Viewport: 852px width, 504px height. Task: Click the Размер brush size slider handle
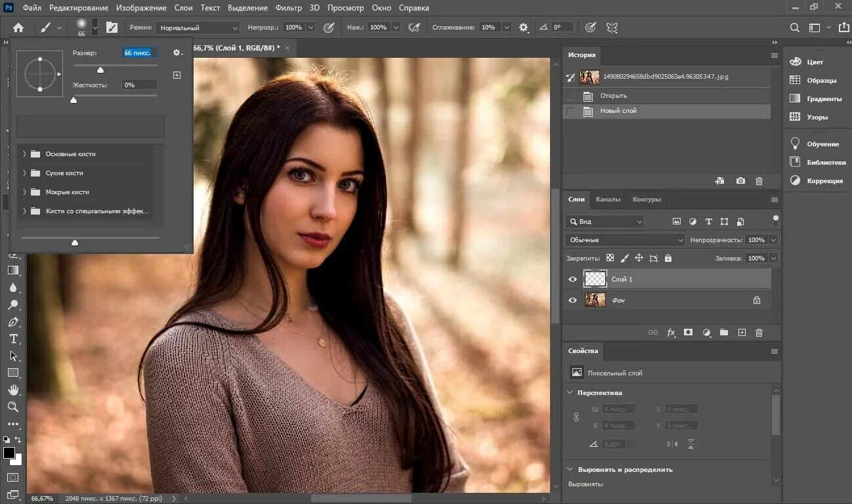coord(100,70)
